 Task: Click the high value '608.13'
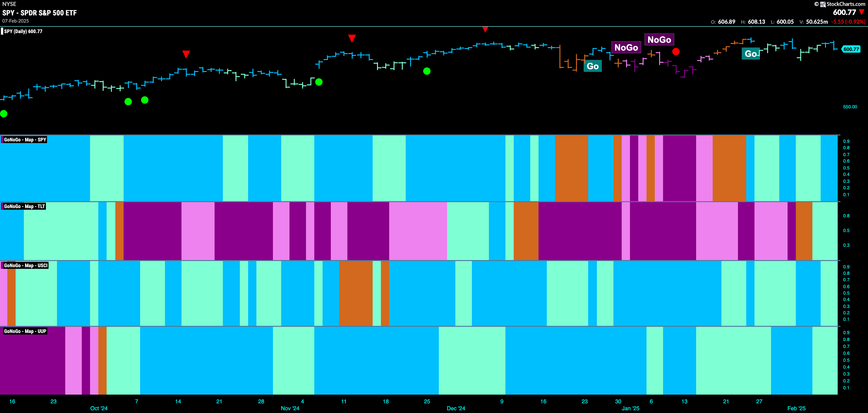(757, 22)
